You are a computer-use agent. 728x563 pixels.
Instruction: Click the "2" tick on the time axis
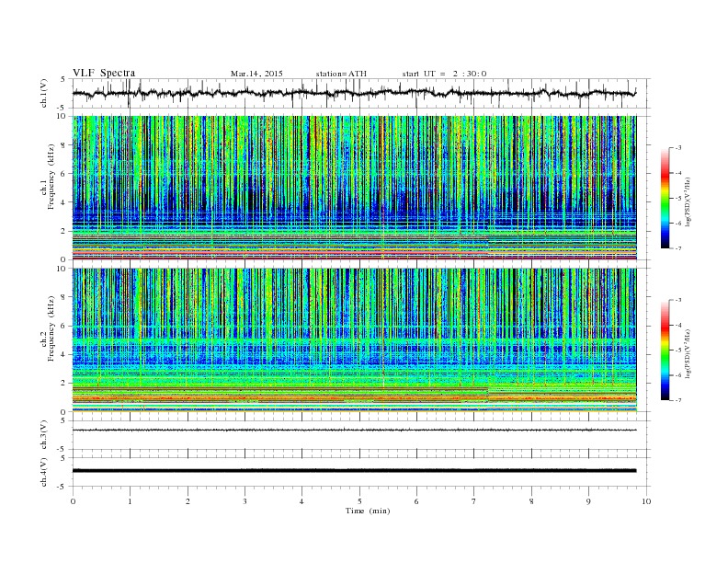188,501
